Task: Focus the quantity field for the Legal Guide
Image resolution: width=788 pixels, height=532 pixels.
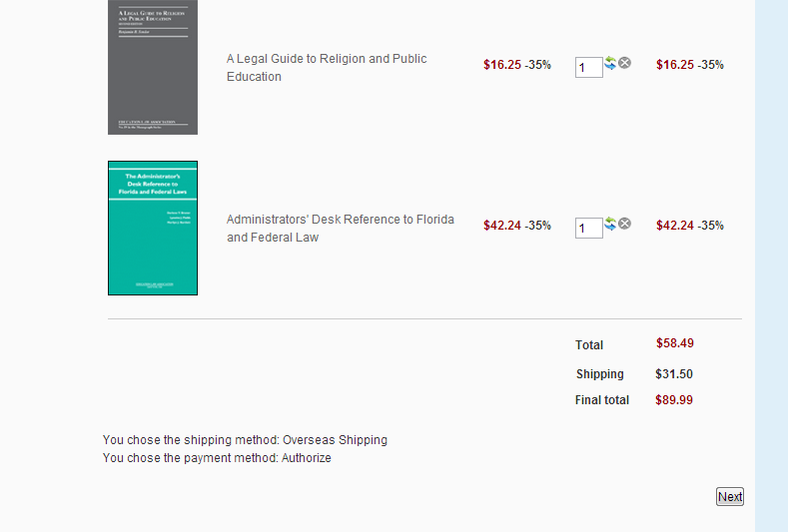Action: pyautogui.click(x=588, y=67)
